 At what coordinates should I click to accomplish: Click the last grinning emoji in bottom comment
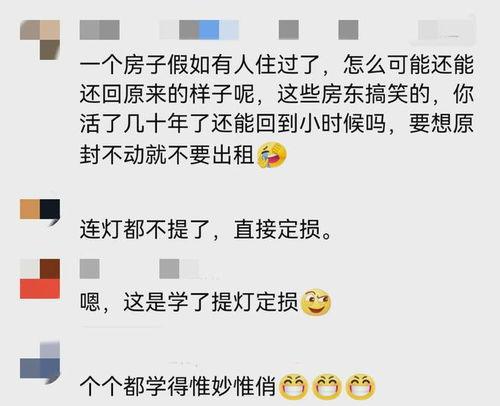[x=361, y=387]
